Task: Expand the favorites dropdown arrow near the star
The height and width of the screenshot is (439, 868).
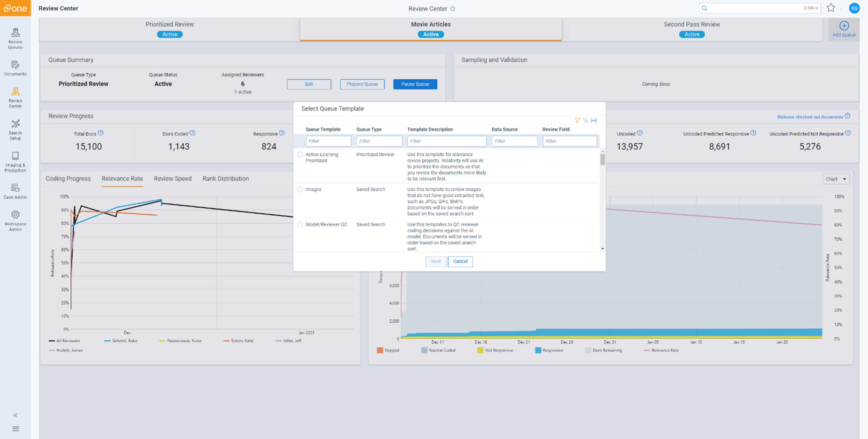Action: pyautogui.click(x=839, y=8)
